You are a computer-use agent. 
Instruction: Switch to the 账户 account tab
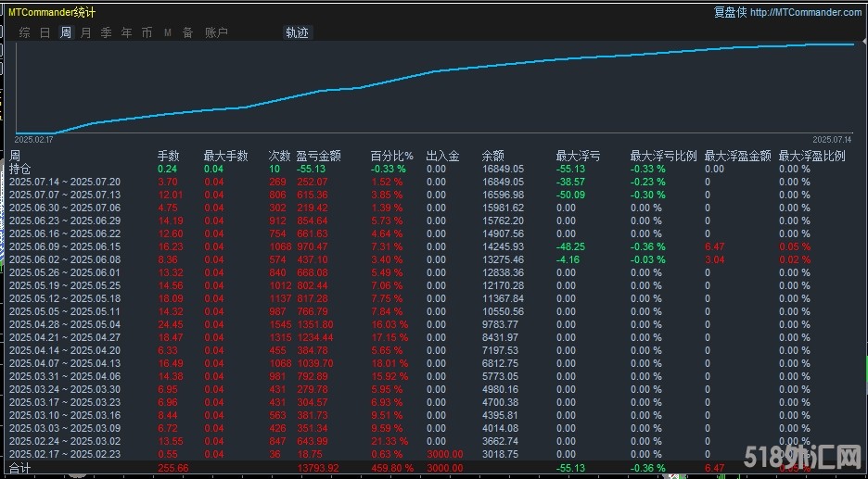[x=216, y=32]
